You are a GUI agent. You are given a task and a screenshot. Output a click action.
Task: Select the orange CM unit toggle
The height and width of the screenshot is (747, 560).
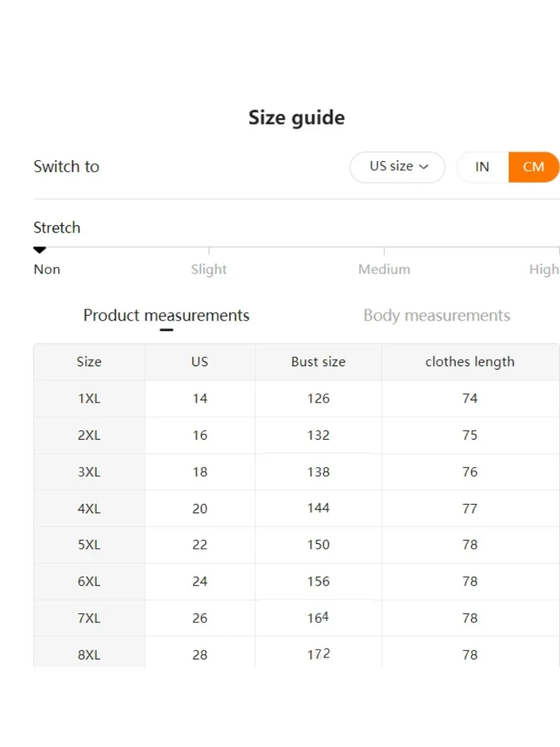(x=533, y=167)
